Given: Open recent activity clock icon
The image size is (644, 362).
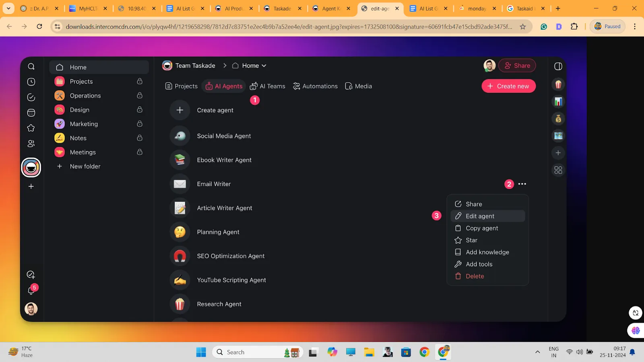Looking at the screenshot, I should click(x=31, y=82).
